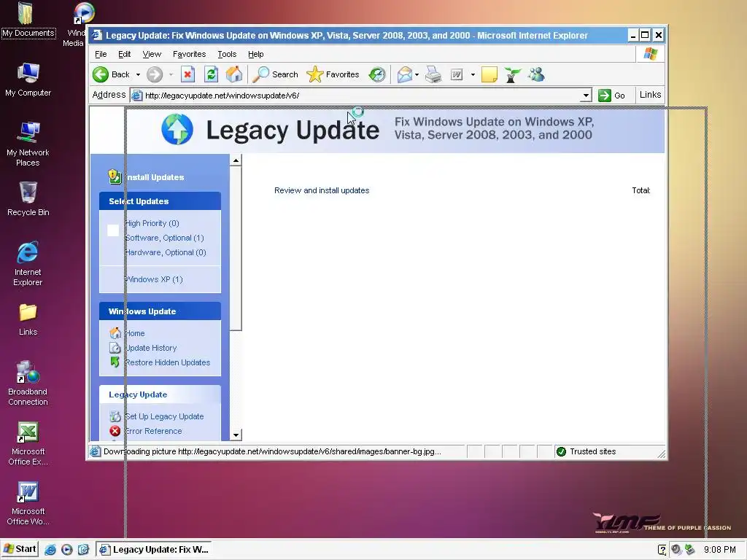
Task: Click the Mail envelope icon
Action: (x=404, y=75)
